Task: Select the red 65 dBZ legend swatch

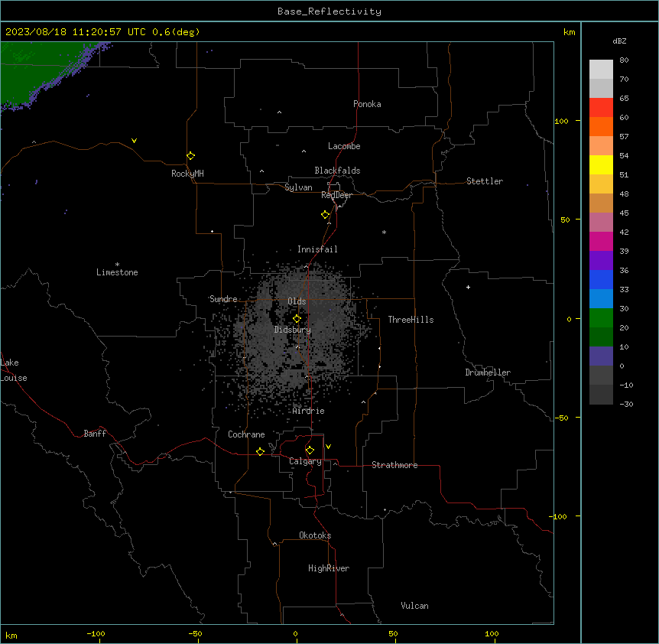Action: (601, 107)
